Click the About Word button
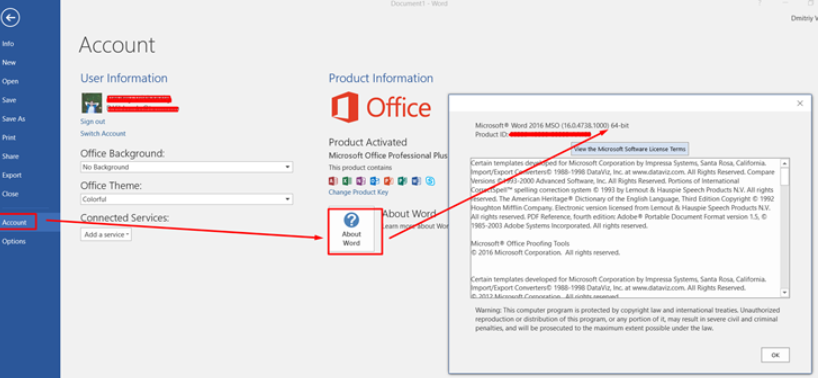The image size is (819, 378). [352, 231]
